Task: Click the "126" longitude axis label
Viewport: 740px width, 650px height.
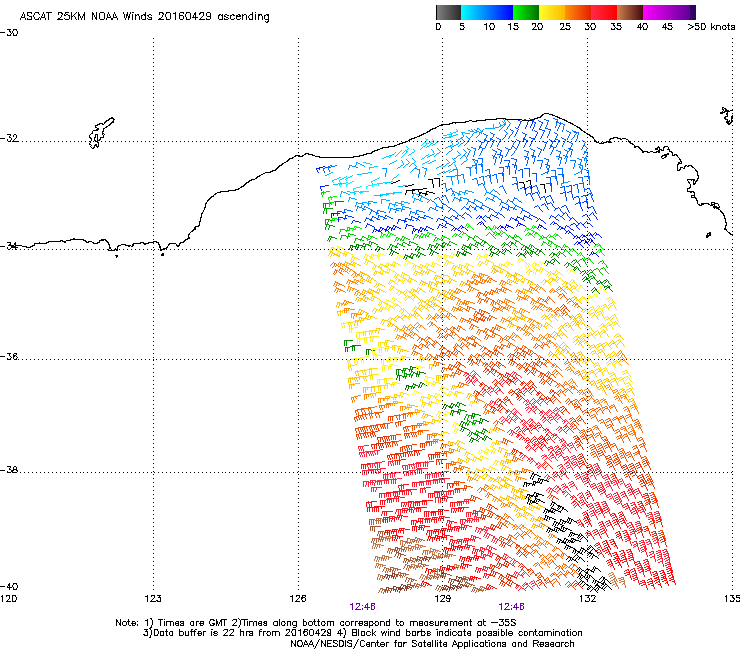Action: (x=298, y=599)
